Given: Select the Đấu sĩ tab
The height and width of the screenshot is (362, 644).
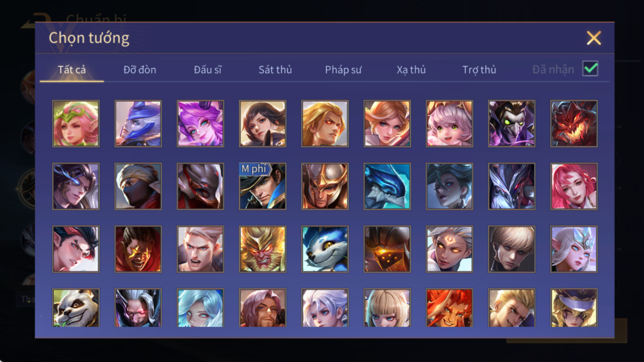Looking at the screenshot, I should click(x=208, y=70).
